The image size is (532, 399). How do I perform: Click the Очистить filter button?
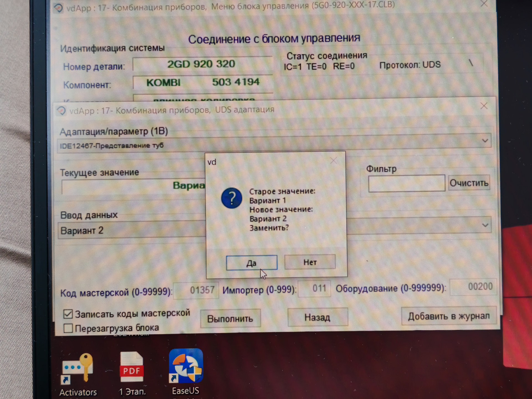click(x=469, y=183)
